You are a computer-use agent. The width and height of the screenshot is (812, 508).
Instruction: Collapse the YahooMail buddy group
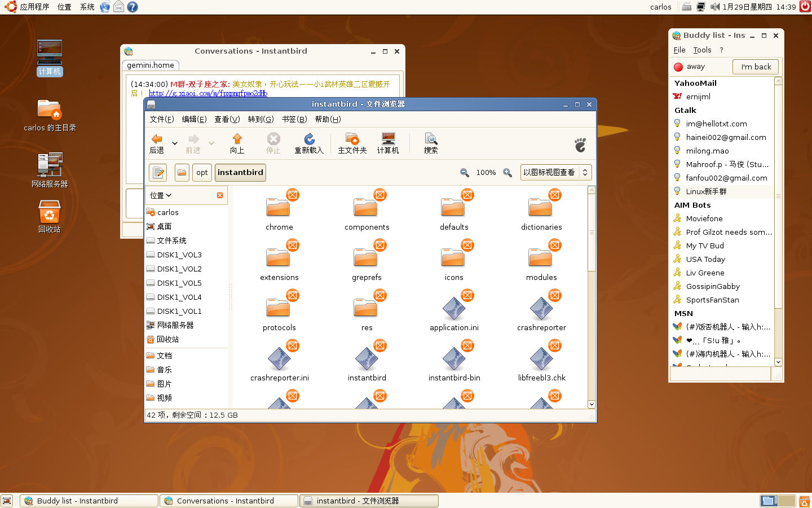[695, 83]
